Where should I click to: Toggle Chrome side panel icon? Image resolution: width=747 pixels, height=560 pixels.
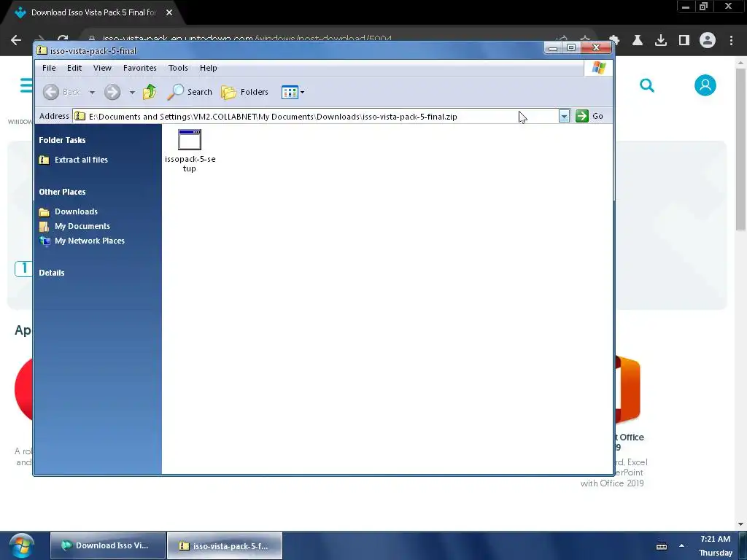pyautogui.click(x=684, y=40)
